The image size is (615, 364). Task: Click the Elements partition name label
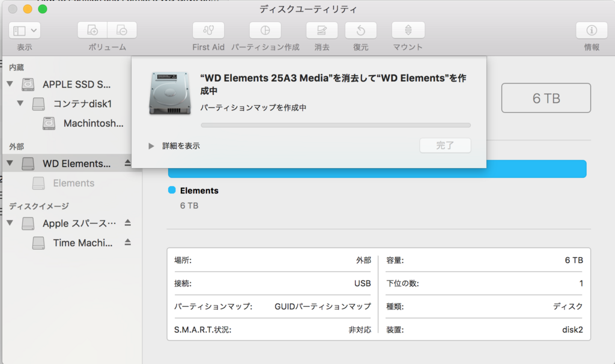[x=199, y=190]
